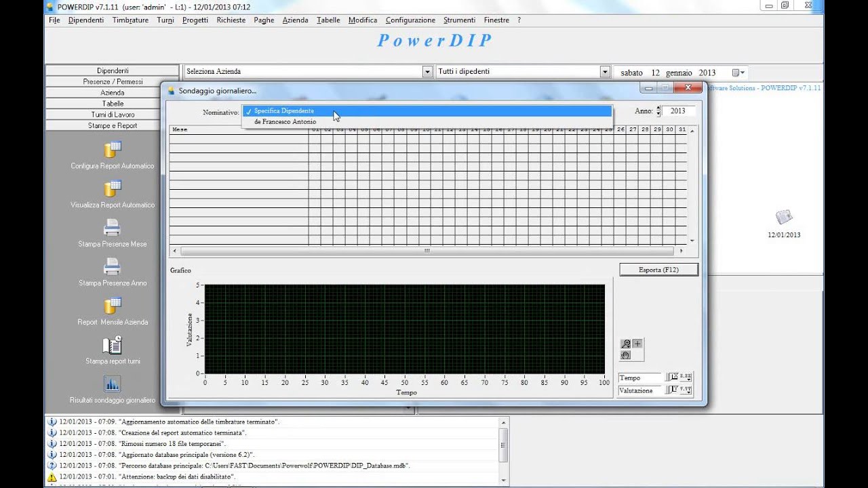
Task: Click the grid horizontal scrollbar thumb
Action: 427,251
